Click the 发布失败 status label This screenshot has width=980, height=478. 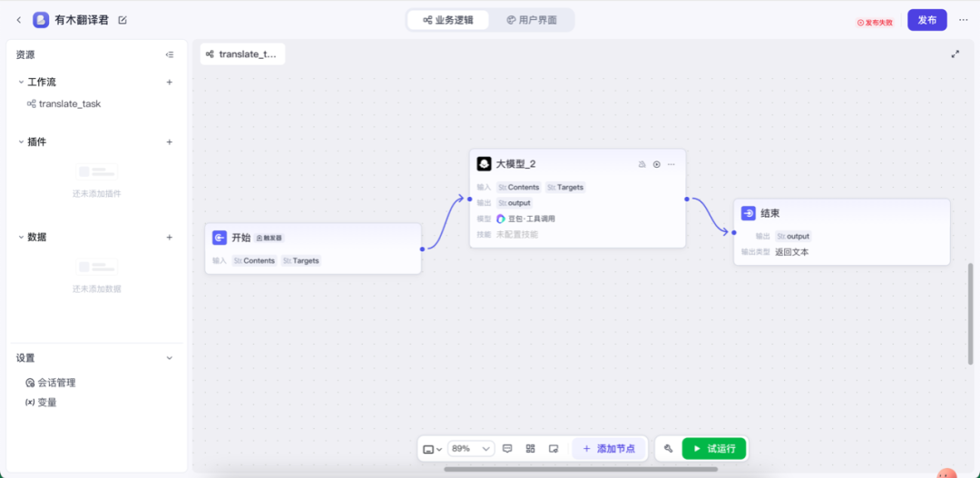click(875, 23)
